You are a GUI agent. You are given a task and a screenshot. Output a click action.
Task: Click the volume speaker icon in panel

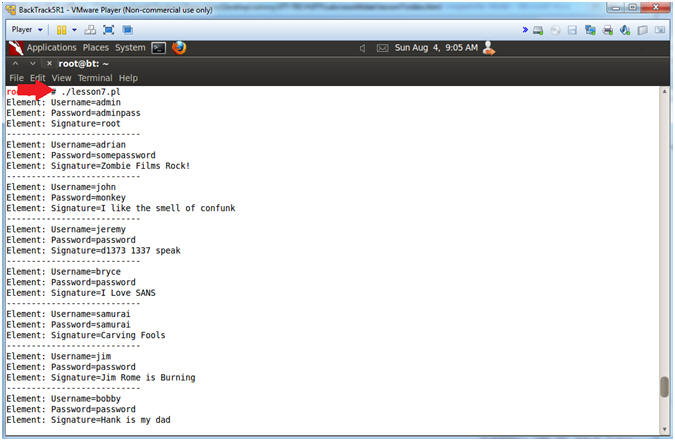[x=362, y=48]
